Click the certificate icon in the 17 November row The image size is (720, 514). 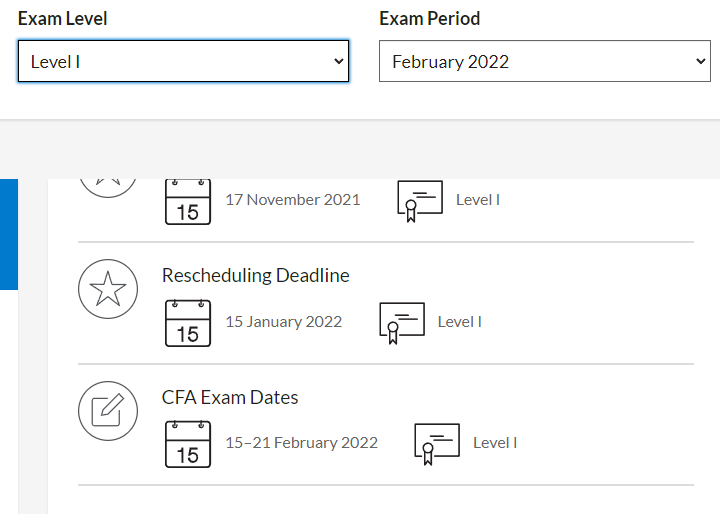click(420, 201)
